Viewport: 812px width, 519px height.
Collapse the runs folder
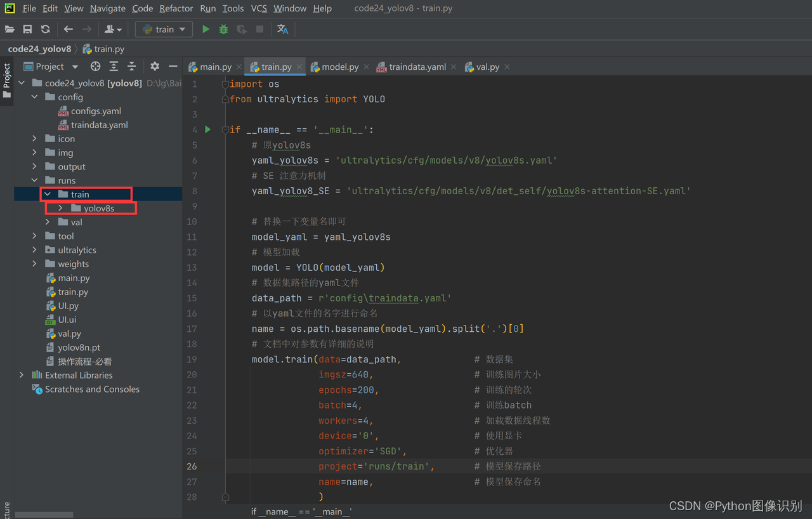[x=35, y=181]
